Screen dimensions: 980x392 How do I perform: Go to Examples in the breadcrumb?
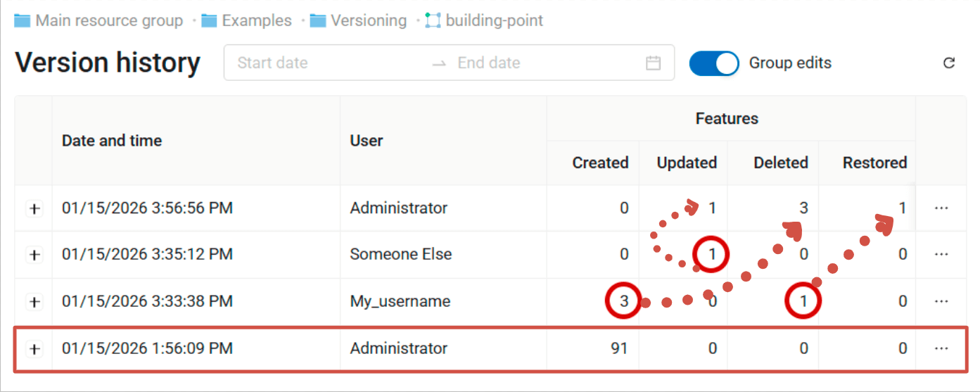pyautogui.click(x=256, y=20)
